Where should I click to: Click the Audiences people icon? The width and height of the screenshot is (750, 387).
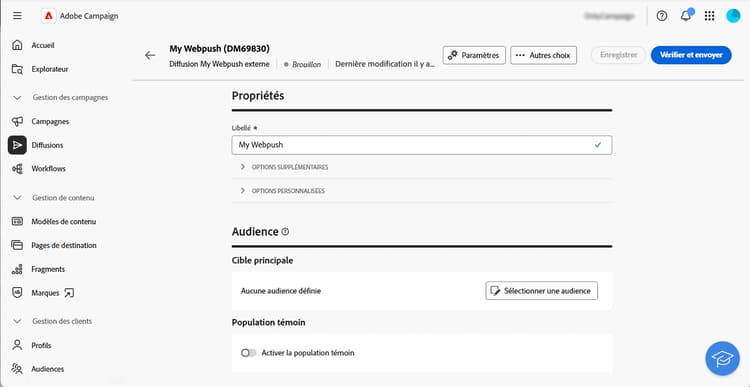pos(17,369)
